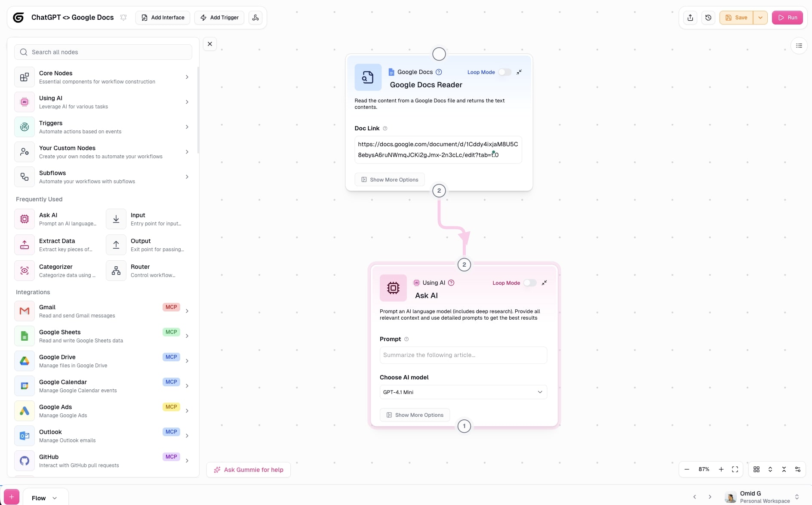Screen dimensions: 812x505
Task: Collapse the Ask AI node with the shrink icon
Action: pyautogui.click(x=544, y=283)
